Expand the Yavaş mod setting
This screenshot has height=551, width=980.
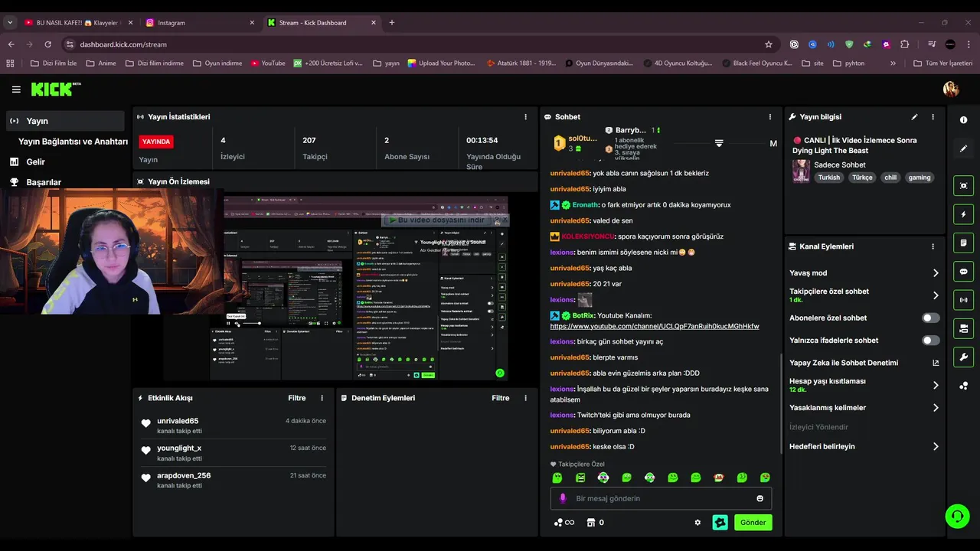coord(936,273)
